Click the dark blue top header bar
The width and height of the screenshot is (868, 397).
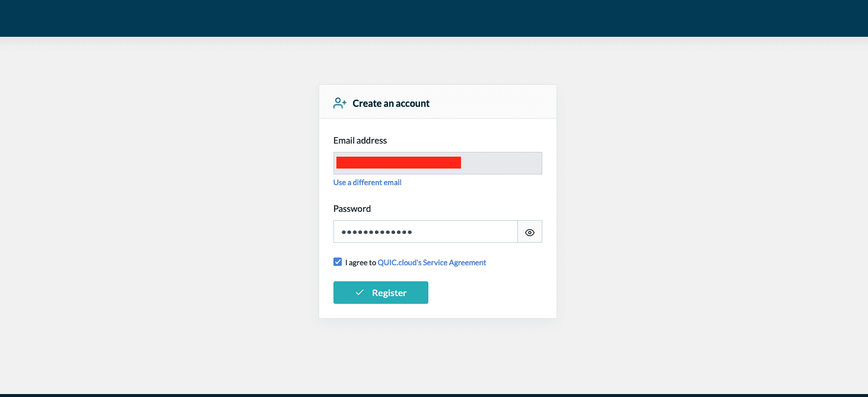pos(434,18)
